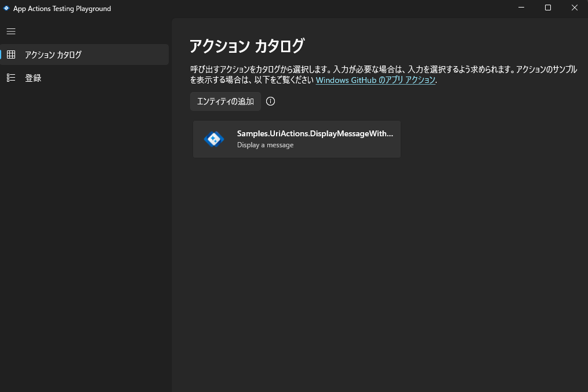
Task: Minimize the App Actions Testing Playground window
Action: coord(520,8)
